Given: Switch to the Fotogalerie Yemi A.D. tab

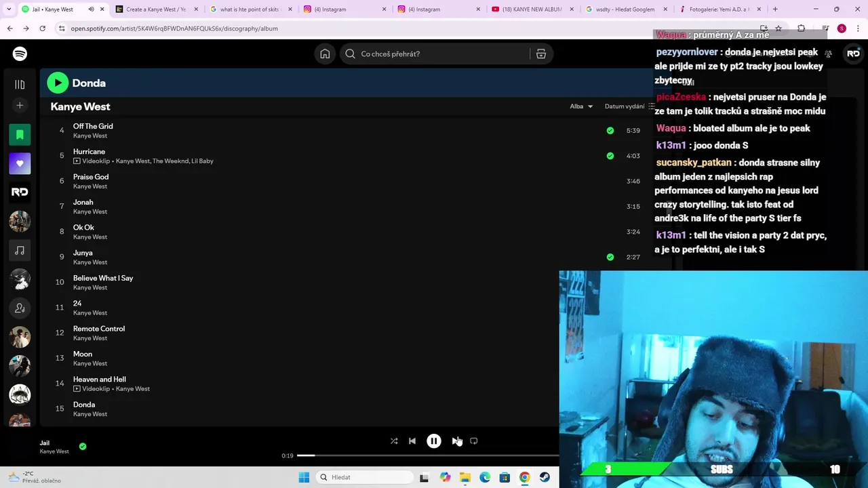Looking at the screenshot, I should pos(720,9).
